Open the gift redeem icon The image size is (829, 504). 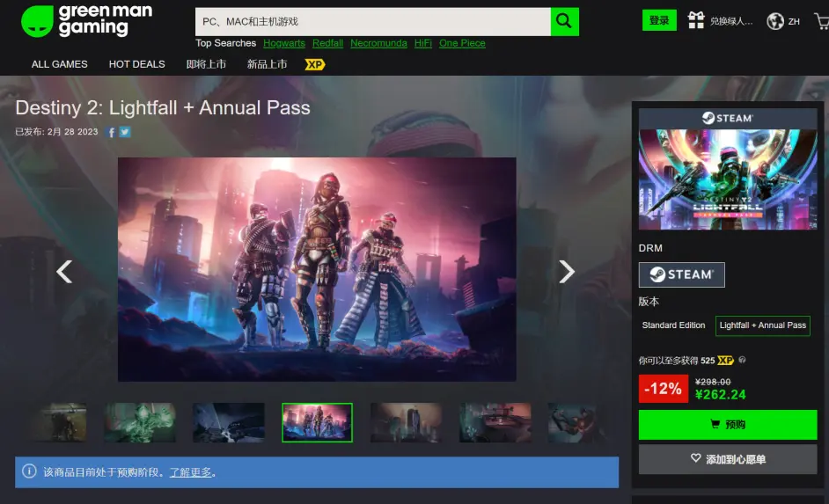click(696, 20)
